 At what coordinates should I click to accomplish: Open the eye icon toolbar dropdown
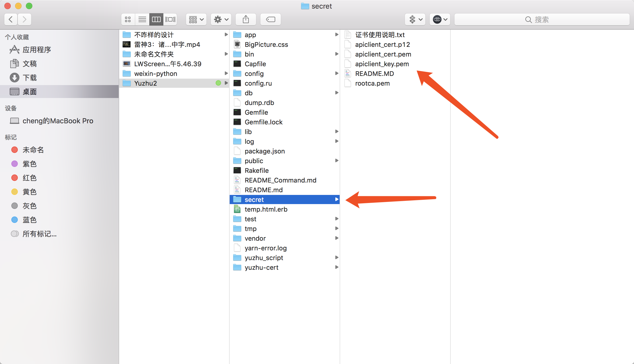tap(440, 19)
